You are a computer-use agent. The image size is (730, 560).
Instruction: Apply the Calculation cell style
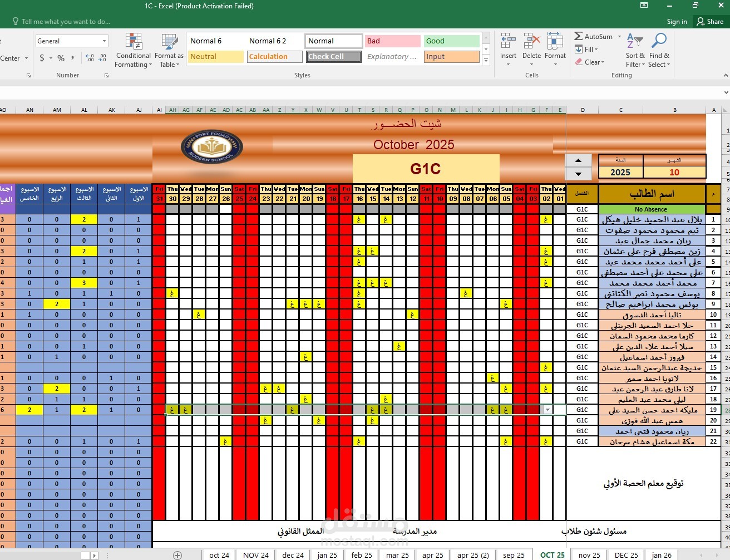click(274, 57)
